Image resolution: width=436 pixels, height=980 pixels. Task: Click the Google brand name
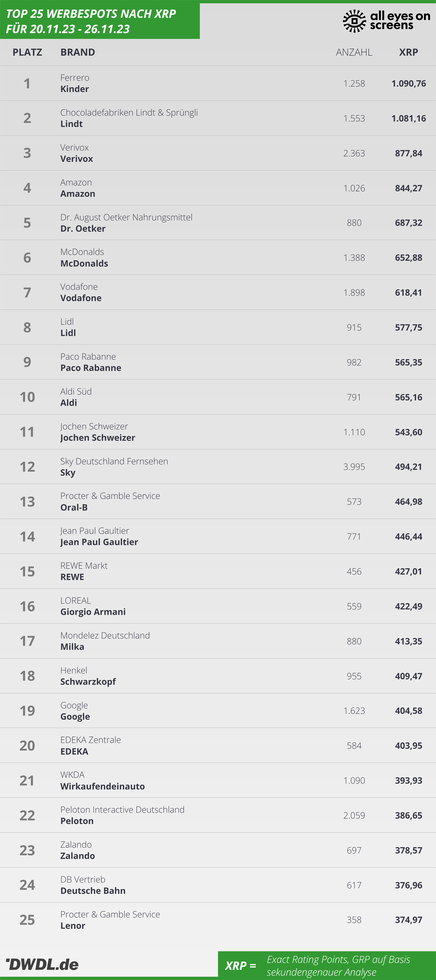pyautogui.click(x=75, y=717)
